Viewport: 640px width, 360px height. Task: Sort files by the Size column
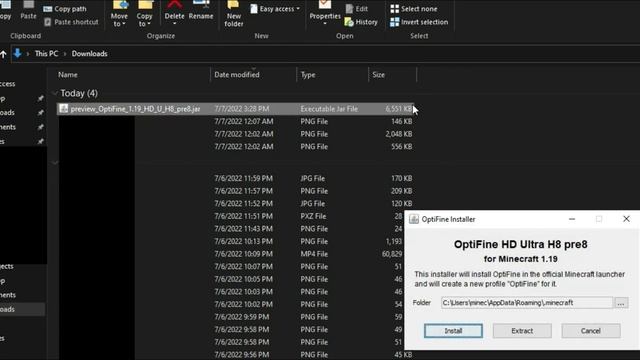click(x=378, y=75)
